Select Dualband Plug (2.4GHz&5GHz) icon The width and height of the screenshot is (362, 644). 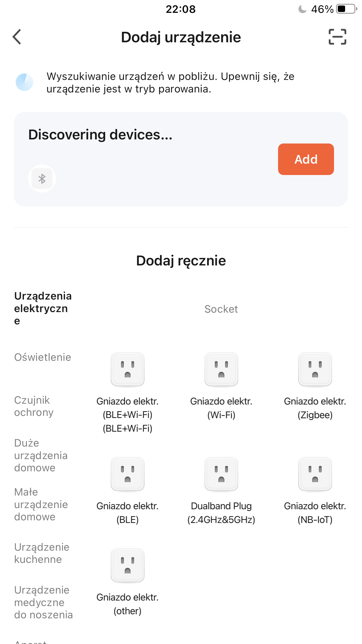[221, 474]
